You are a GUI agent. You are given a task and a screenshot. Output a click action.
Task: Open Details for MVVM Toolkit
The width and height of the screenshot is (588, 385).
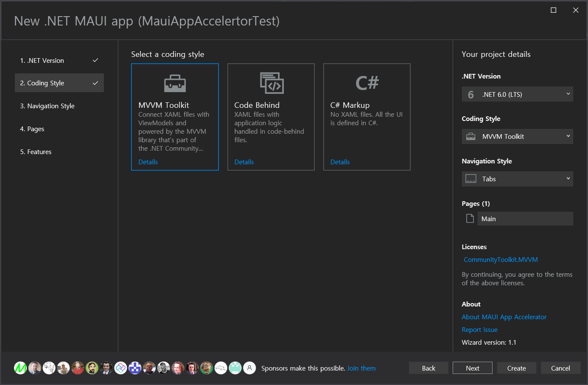click(148, 162)
